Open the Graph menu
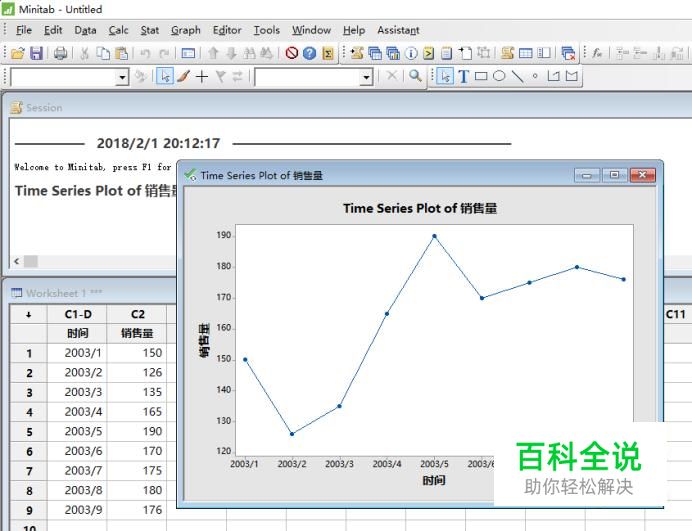 (x=185, y=30)
